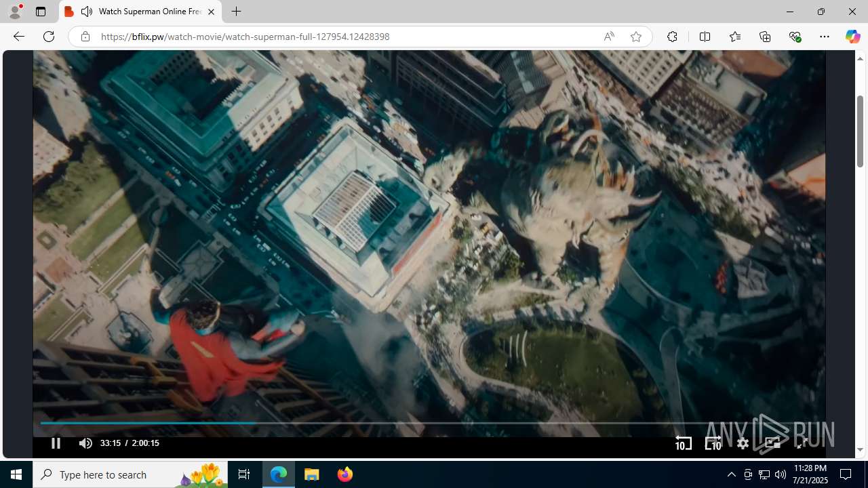868x488 pixels.
Task: Mute the tab via speaker icon
Action: tap(87, 12)
